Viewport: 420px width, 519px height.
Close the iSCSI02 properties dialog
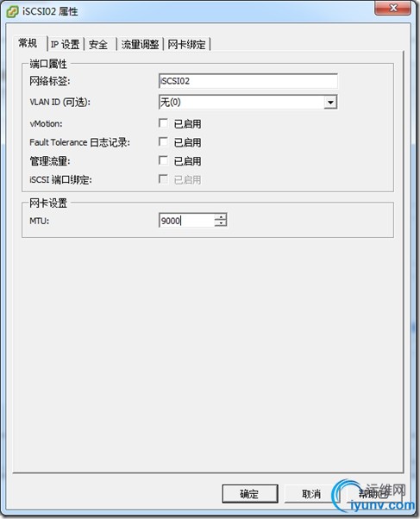tap(393, 8)
